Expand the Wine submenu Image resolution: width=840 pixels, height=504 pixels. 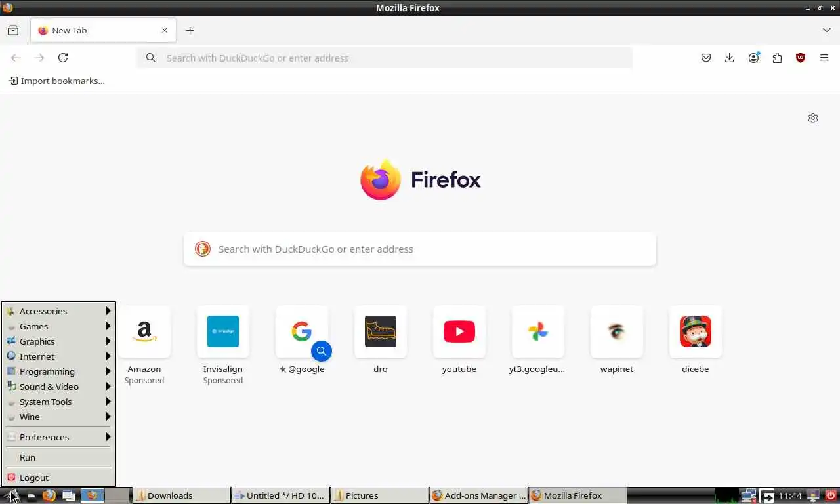tap(59, 417)
